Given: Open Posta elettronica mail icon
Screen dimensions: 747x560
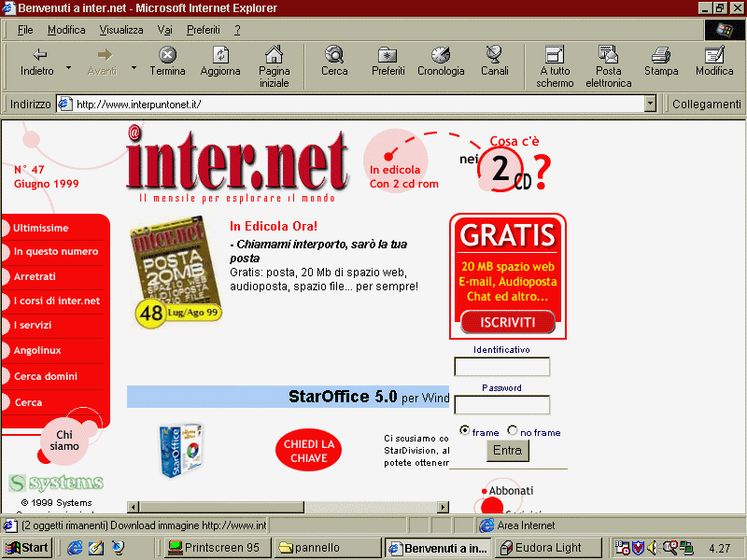Looking at the screenshot, I should [x=609, y=66].
